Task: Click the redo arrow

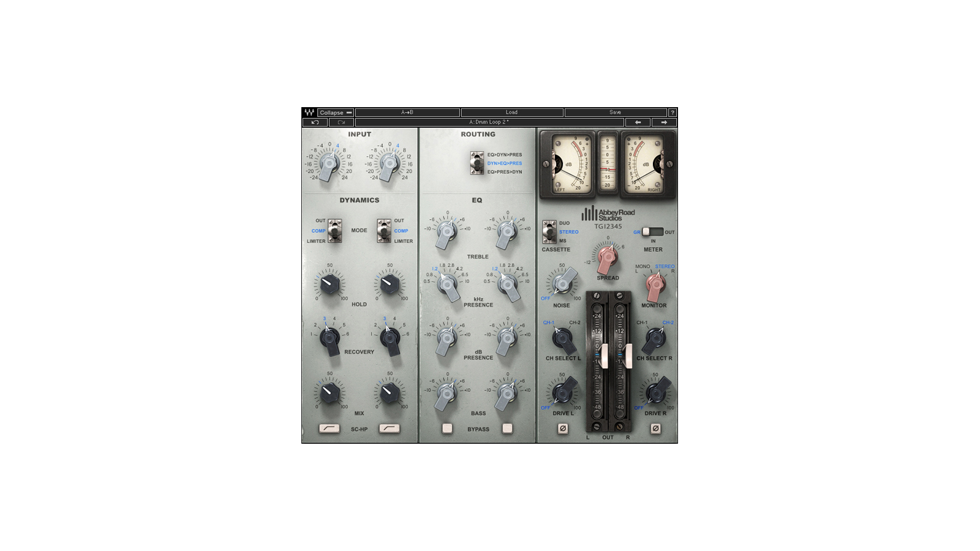Action: tap(341, 122)
